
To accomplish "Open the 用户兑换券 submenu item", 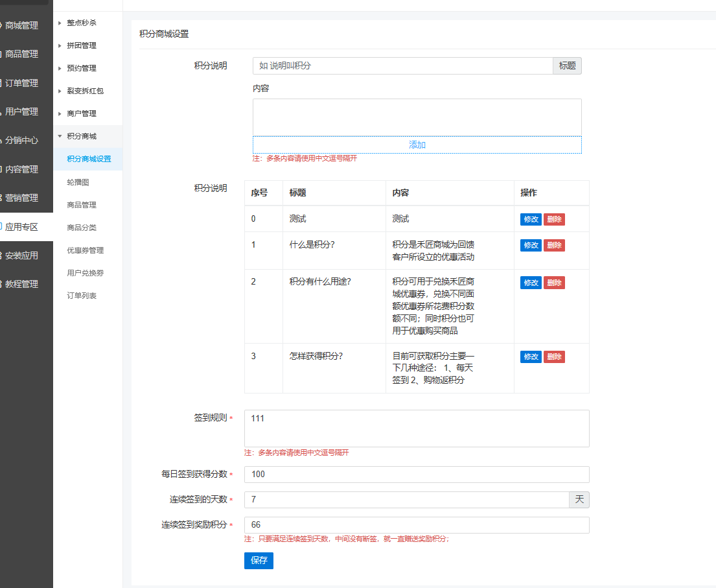I will [86, 273].
